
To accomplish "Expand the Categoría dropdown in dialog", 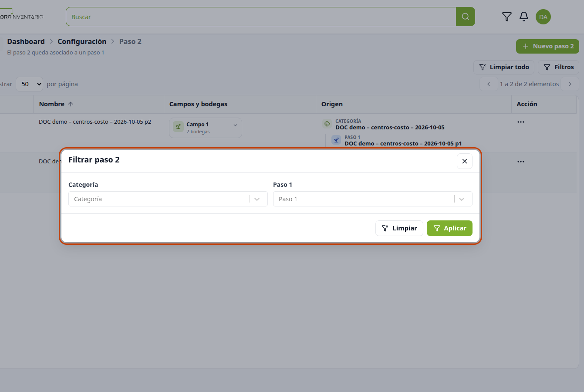I will pos(257,199).
